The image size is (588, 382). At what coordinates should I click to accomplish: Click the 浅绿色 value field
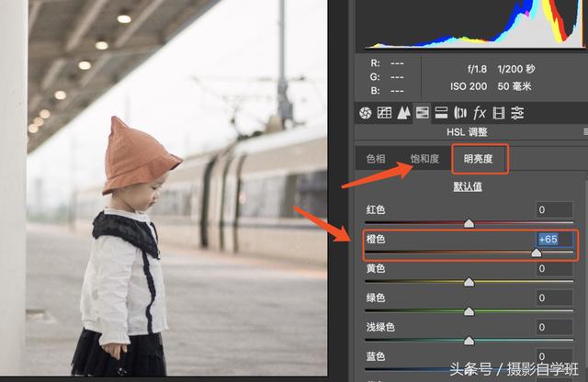click(554, 327)
